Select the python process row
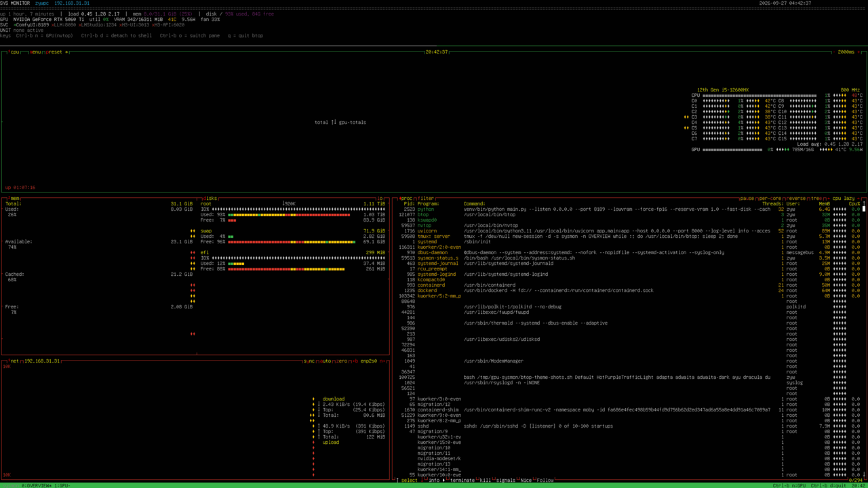The height and width of the screenshot is (488, 868). pos(631,209)
